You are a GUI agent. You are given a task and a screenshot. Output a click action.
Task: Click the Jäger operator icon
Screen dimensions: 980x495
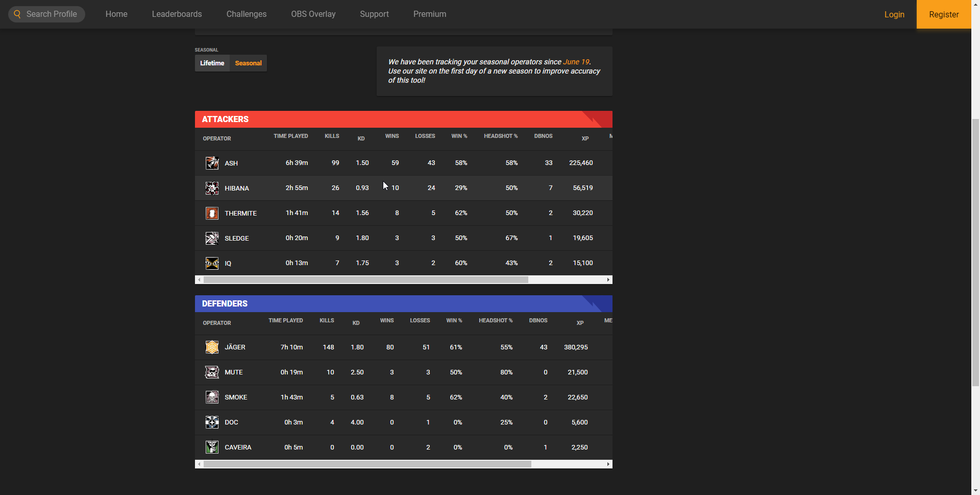pos(212,347)
